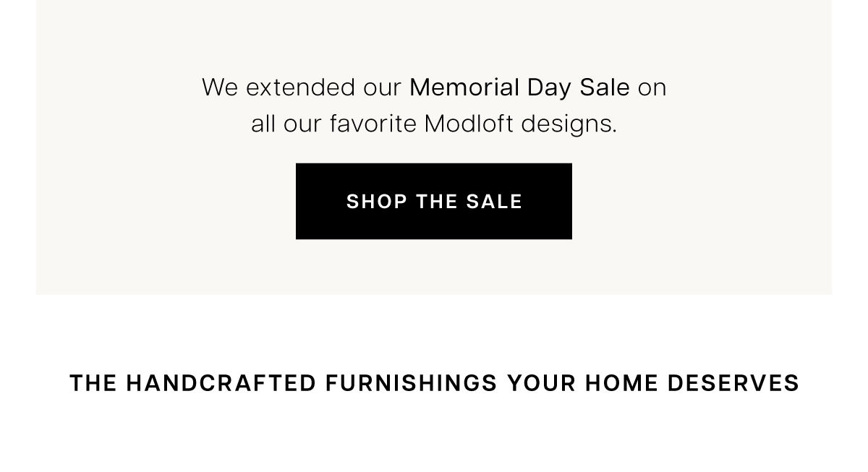The height and width of the screenshot is (472, 868).
Task: Click the word SALE inside the black button
Action: (494, 202)
